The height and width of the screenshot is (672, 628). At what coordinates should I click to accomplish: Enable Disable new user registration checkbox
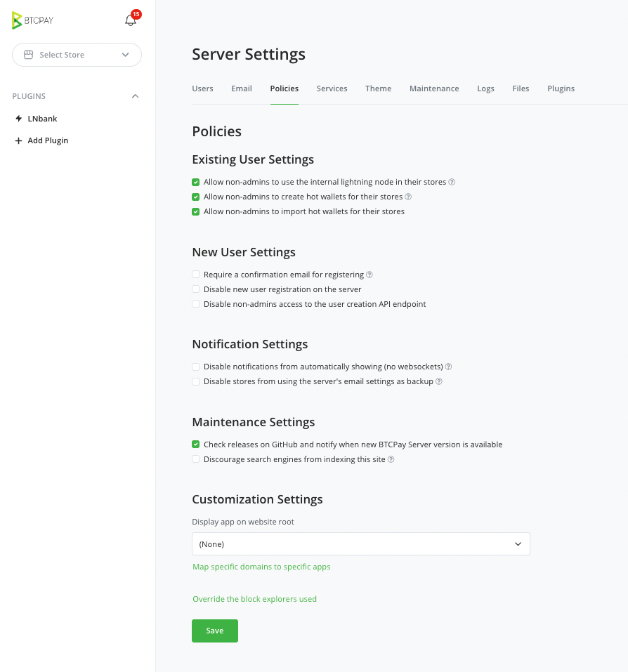(195, 289)
